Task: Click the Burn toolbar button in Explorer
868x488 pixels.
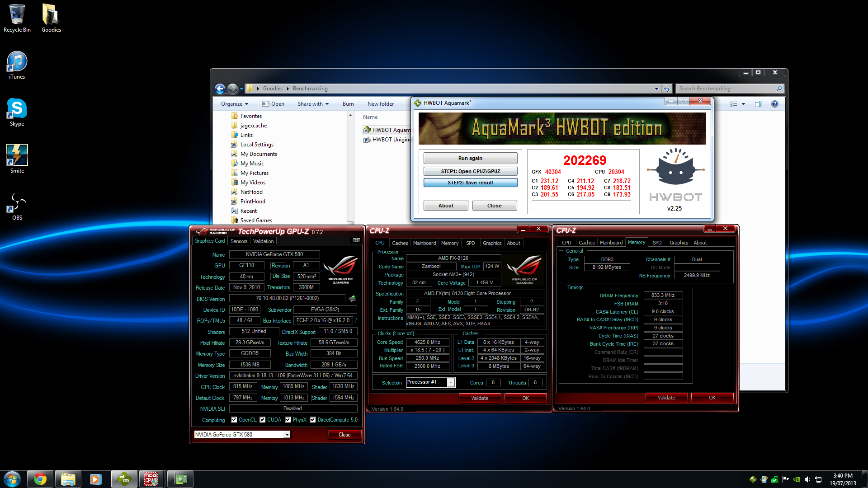Action: coord(348,104)
